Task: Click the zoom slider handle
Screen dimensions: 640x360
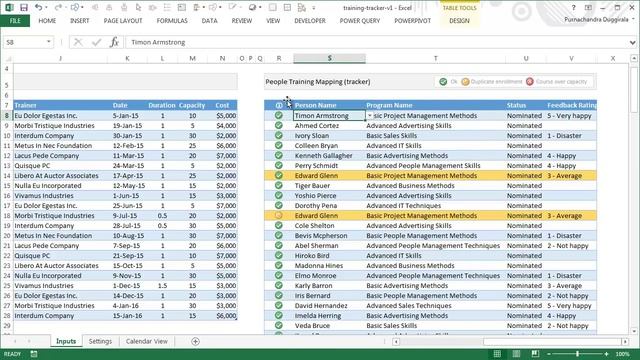Action: point(578,354)
